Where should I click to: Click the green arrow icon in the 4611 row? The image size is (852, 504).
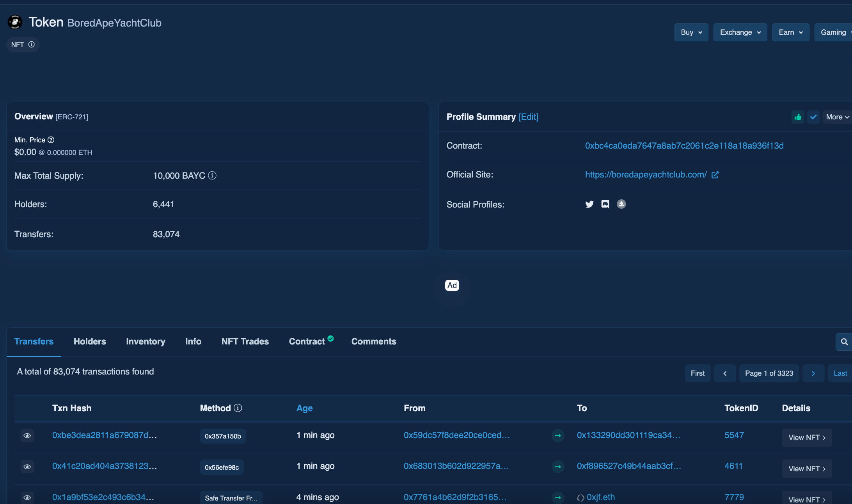[x=558, y=467]
